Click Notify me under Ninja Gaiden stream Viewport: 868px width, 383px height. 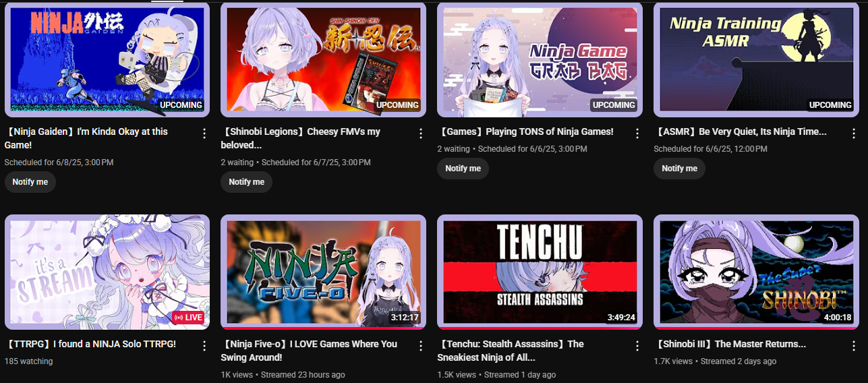30,182
